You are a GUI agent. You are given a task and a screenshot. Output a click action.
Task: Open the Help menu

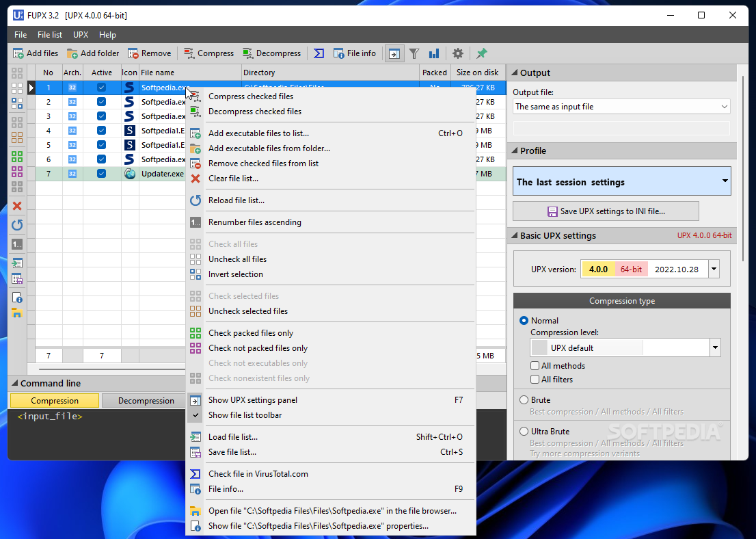tap(107, 35)
